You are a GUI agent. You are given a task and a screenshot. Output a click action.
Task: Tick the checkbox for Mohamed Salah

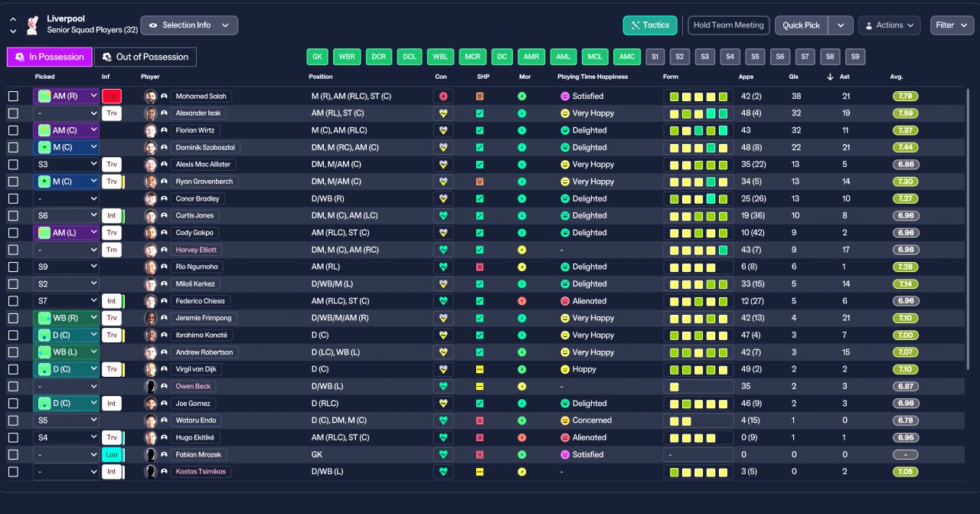point(13,97)
